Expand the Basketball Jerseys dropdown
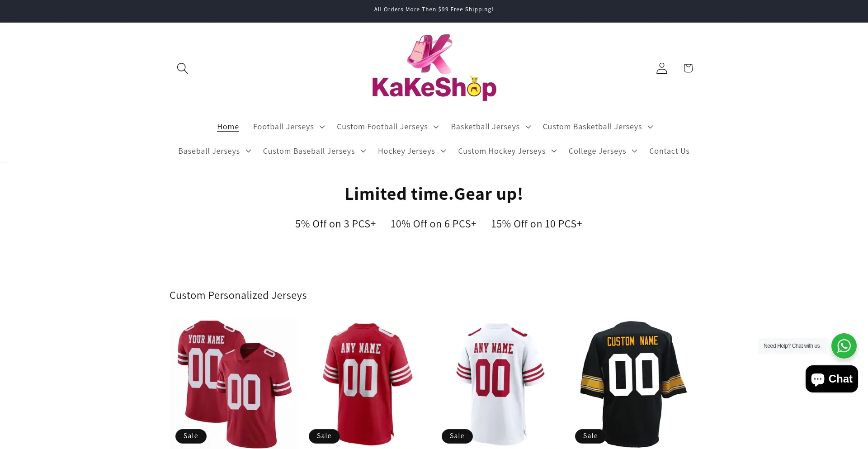This screenshot has height=449, width=868. tap(491, 127)
